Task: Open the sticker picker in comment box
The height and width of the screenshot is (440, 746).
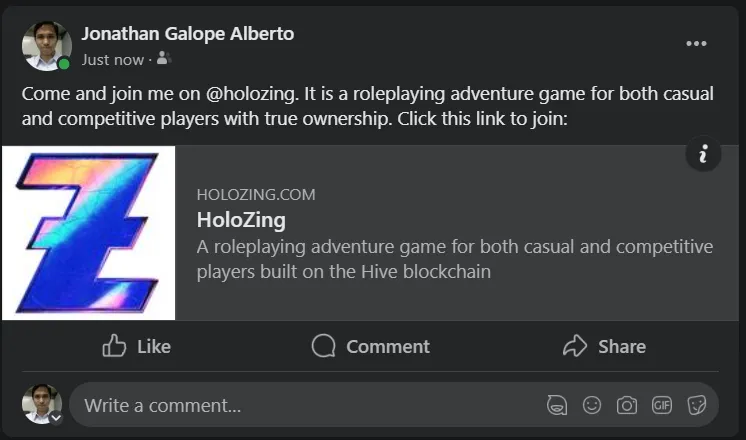Action: (697, 405)
